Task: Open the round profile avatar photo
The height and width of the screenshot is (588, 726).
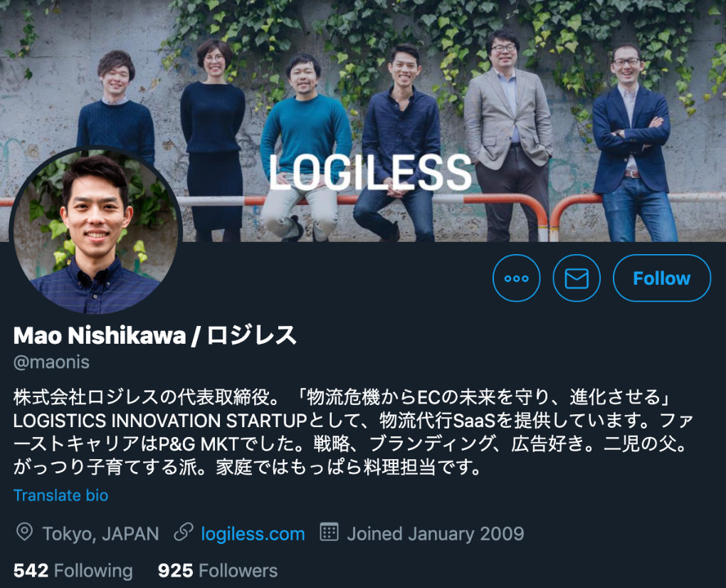Action: coord(96,231)
